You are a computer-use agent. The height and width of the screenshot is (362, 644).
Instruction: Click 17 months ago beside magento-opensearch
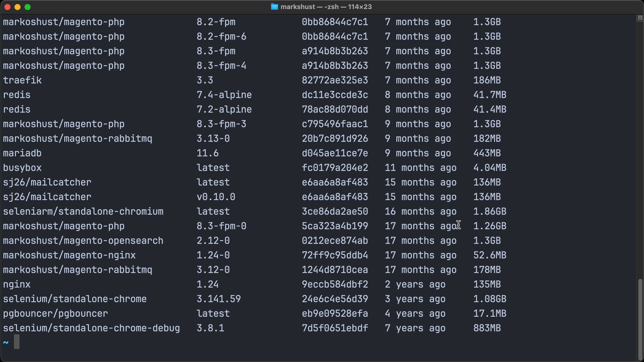421,240
